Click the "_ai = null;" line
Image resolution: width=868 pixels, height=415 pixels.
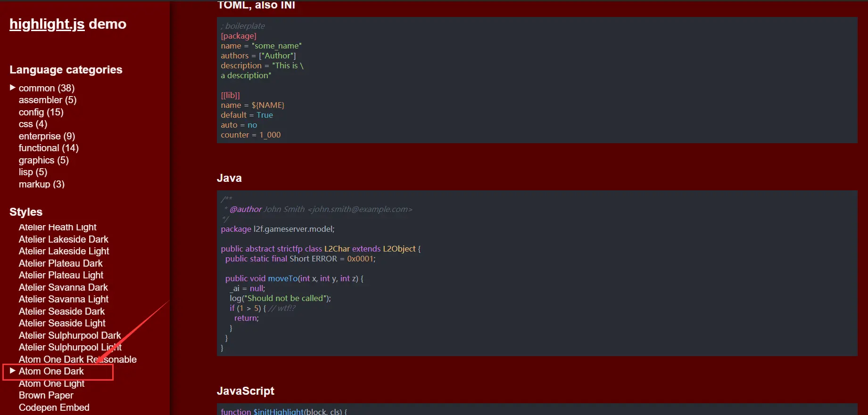click(248, 288)
